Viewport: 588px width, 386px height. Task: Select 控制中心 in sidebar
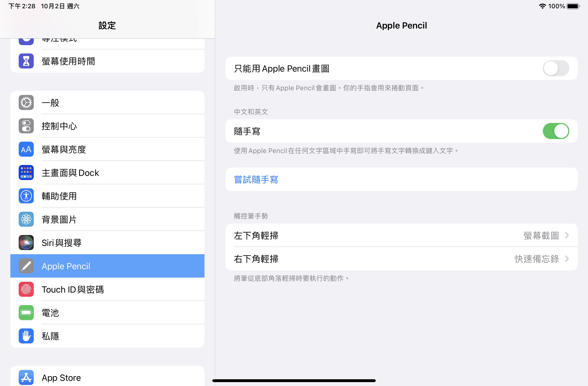(107, 126)
